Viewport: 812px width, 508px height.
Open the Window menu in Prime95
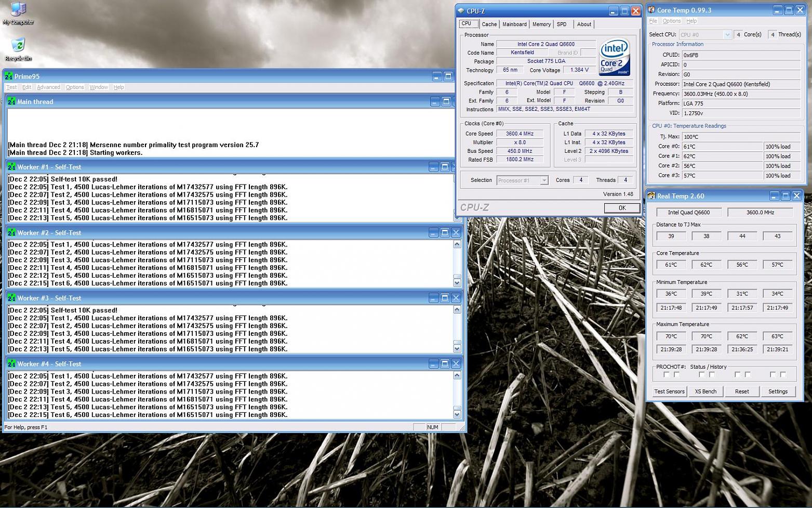click(99, 87)
